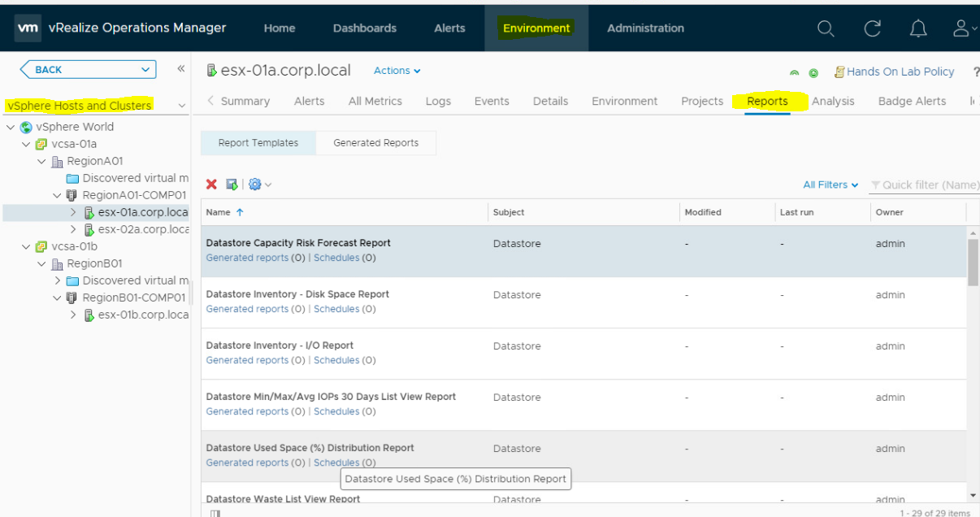Click the vSphere World globe icon
Image resolution: width=980 pixels, height=517 pixels.
(26, 127)
